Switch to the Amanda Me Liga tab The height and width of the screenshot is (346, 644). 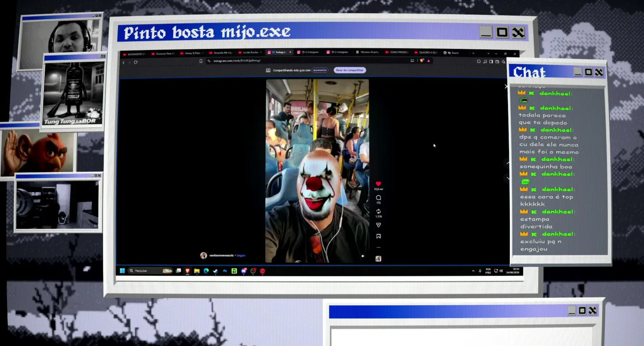tap(221, 52)
